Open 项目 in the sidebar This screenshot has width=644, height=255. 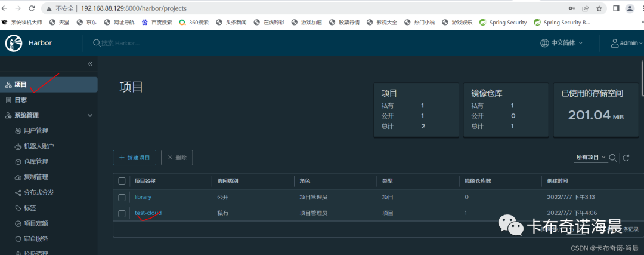(x=49, y=85)
